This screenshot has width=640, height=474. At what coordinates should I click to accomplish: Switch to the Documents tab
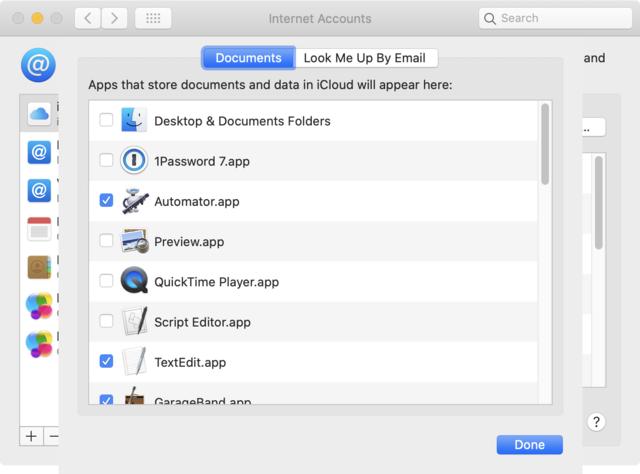click(x=248, y=58)
